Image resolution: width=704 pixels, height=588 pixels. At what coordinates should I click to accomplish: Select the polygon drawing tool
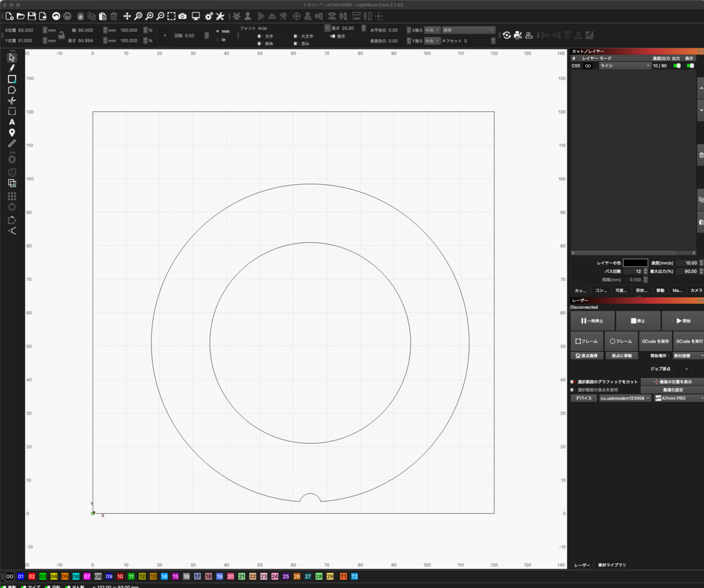point(12,90)
